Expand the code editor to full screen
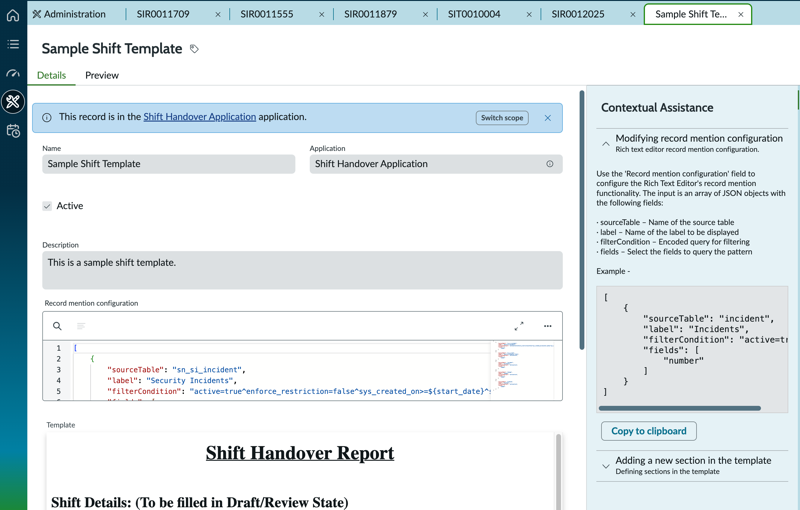 (519, 326)
